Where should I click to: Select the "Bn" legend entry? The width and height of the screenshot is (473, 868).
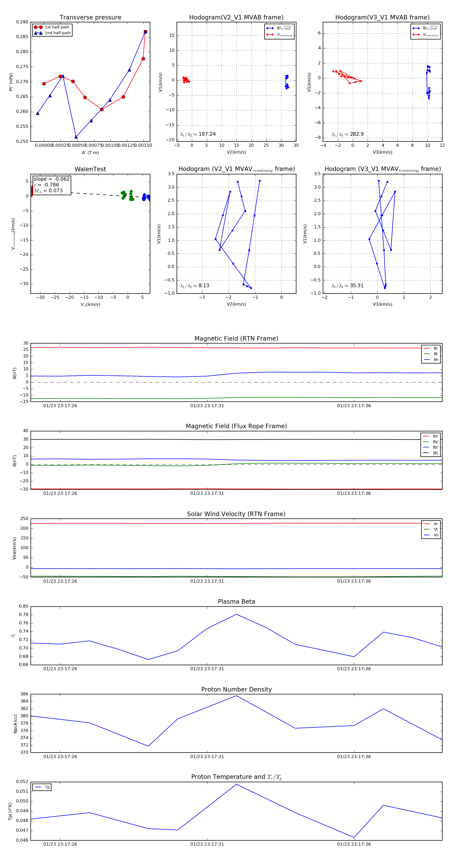(x=431, y=360)
